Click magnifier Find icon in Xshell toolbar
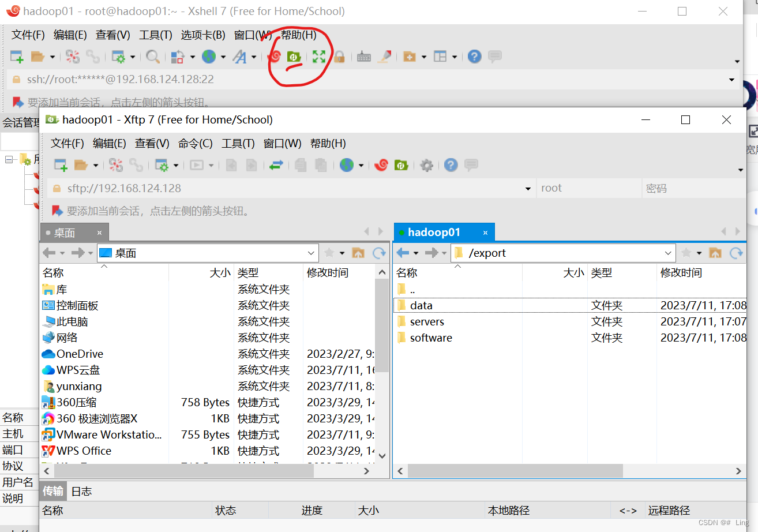The width and height of the screenshot is (758, 532). pyautogui.click(x=153, y=57)
